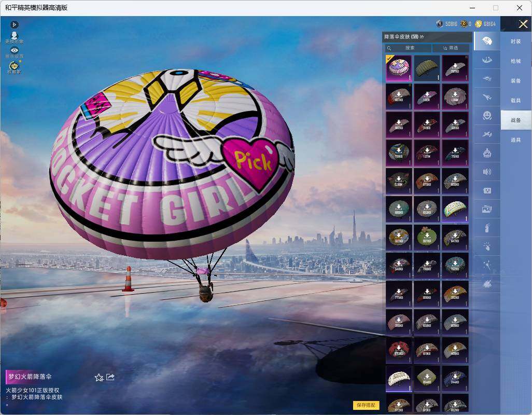Viewport: 532px width, 415px height.
Task: Open the hand tap gesture category
Action: coord(487,247)
